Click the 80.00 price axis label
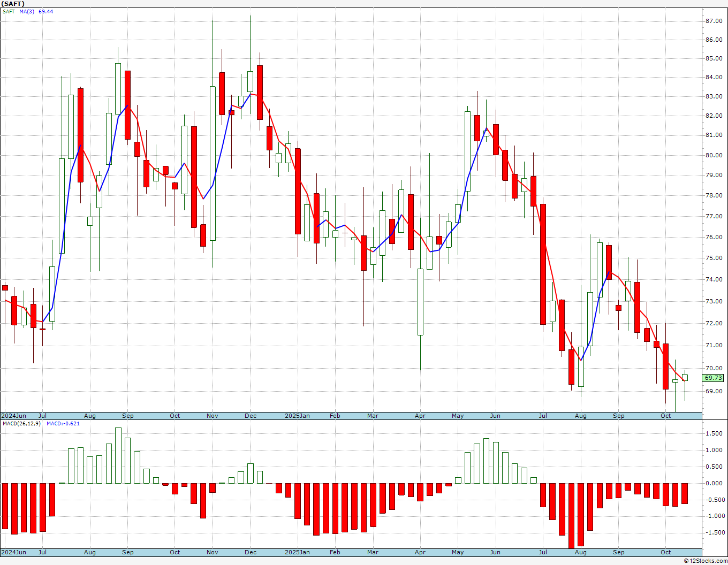The height and width of the screenshot is (565, 728). (714, 155)
